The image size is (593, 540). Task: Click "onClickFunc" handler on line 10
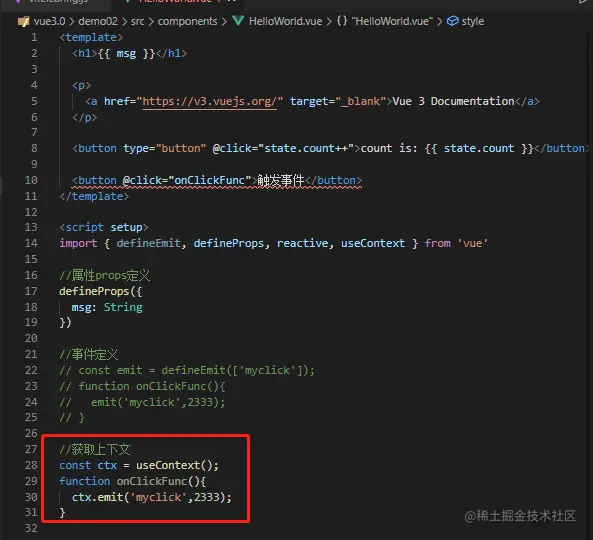click(210, 180)
